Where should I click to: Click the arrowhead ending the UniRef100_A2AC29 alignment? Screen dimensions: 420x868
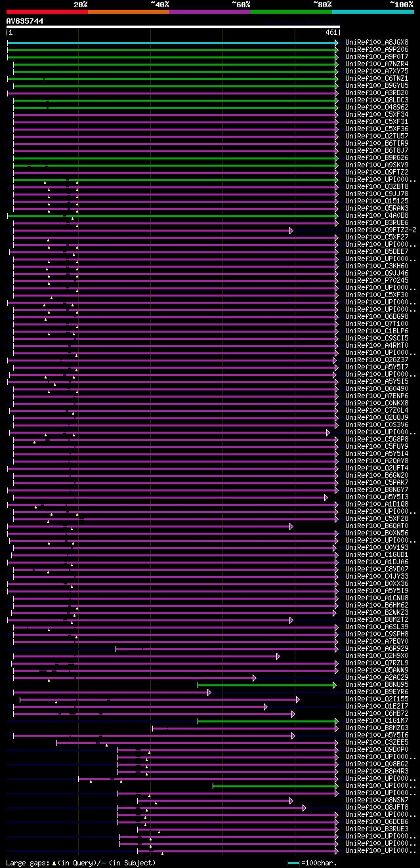(x=255, y=677)
